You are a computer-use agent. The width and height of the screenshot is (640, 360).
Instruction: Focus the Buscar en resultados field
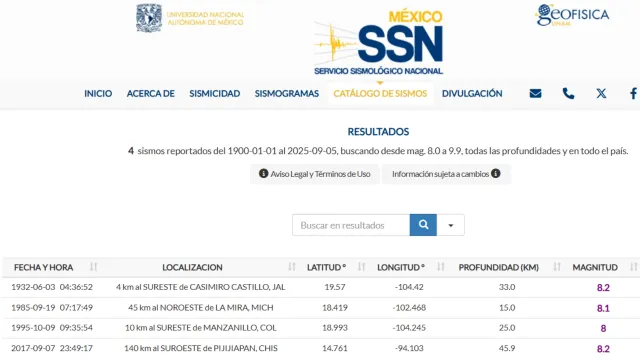[x=351, y=225]
